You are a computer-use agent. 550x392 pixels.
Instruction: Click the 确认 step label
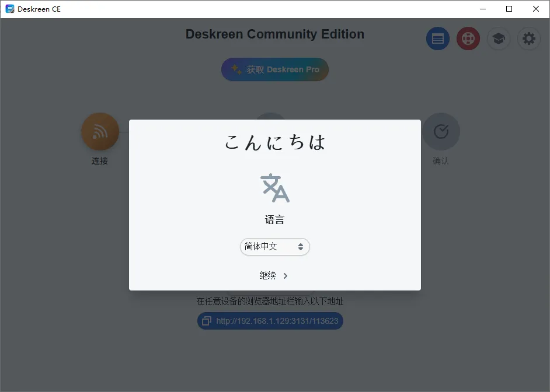click(x=441, y=161)
